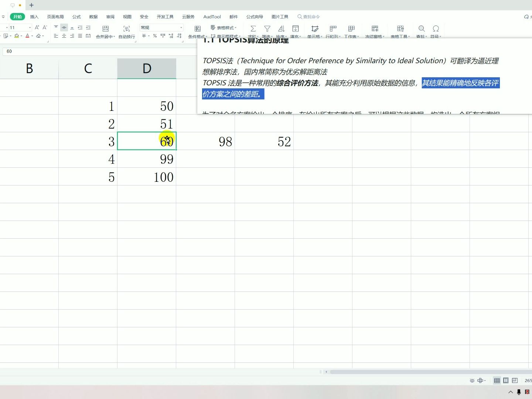Open the 行和列 rows and columns icon
This screenshot has width=532, height=399.
pos(333,28)
